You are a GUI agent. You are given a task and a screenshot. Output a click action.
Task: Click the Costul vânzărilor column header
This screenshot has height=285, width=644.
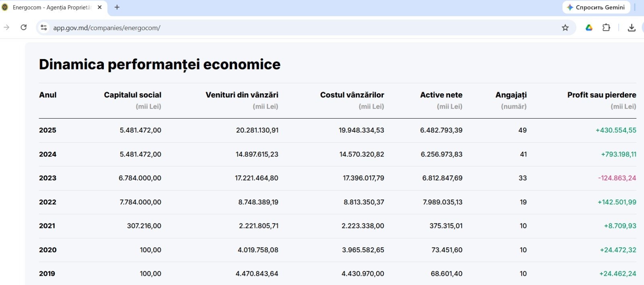(x=352, y=95)
